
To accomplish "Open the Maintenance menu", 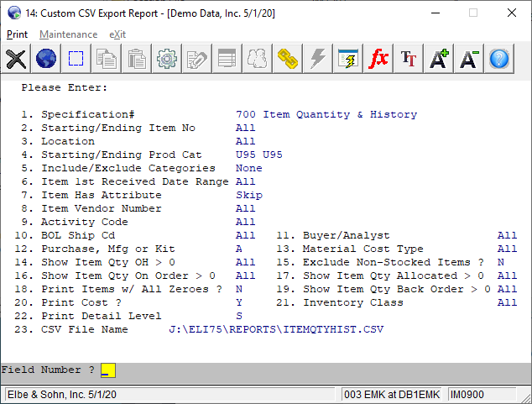I will point(68,34).
